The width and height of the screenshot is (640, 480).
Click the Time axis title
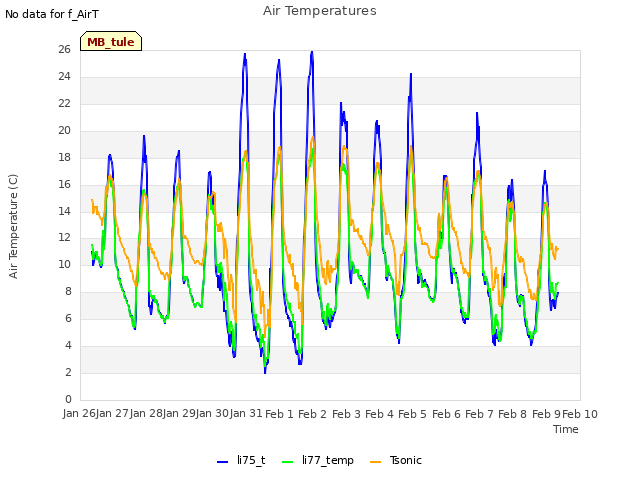pyautogui.click(x=566, y=429)
